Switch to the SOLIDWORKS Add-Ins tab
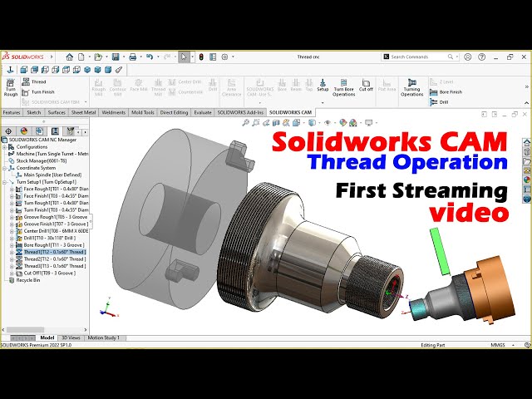The height and width of the screenshot is (399, 532). (x=240, y=112)
